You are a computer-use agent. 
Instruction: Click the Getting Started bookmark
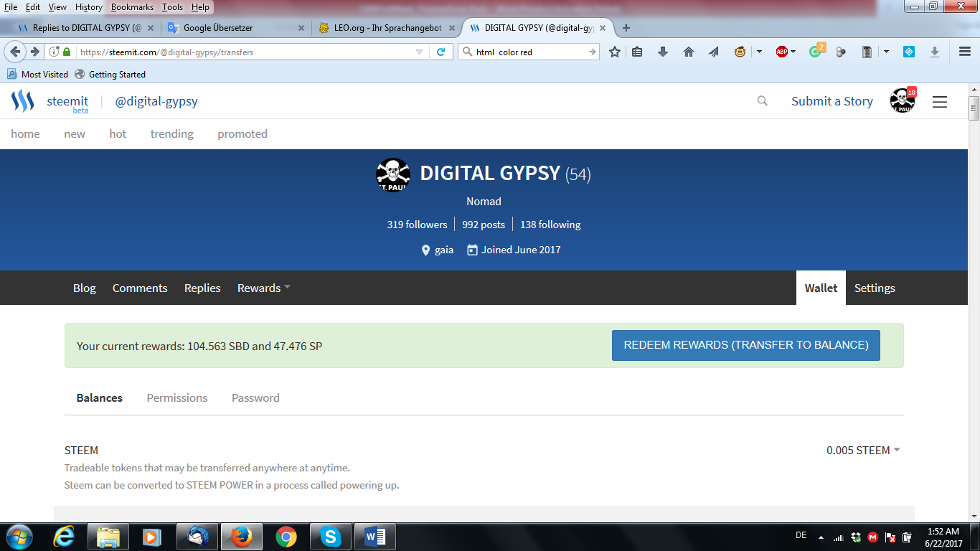[x=110, y=74]
